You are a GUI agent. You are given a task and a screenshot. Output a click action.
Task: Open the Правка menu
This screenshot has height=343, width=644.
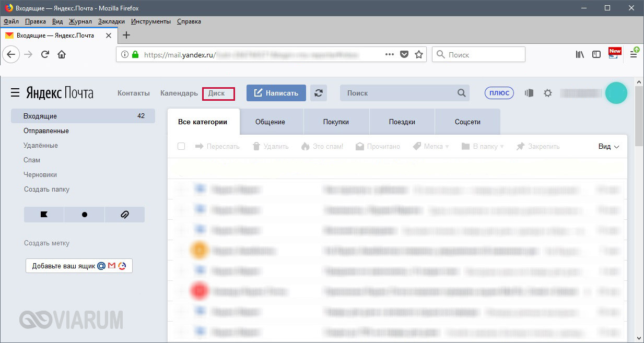coord(36,21)
